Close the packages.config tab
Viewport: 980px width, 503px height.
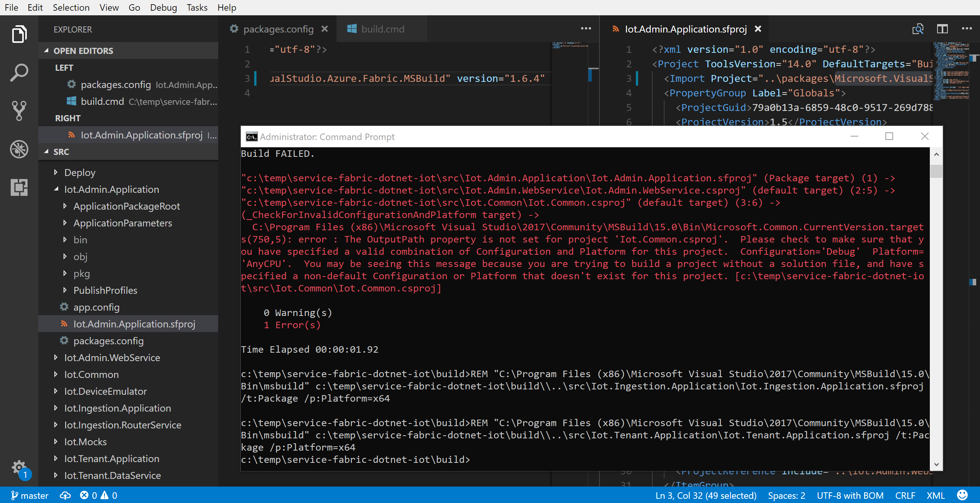pos(325,29)
